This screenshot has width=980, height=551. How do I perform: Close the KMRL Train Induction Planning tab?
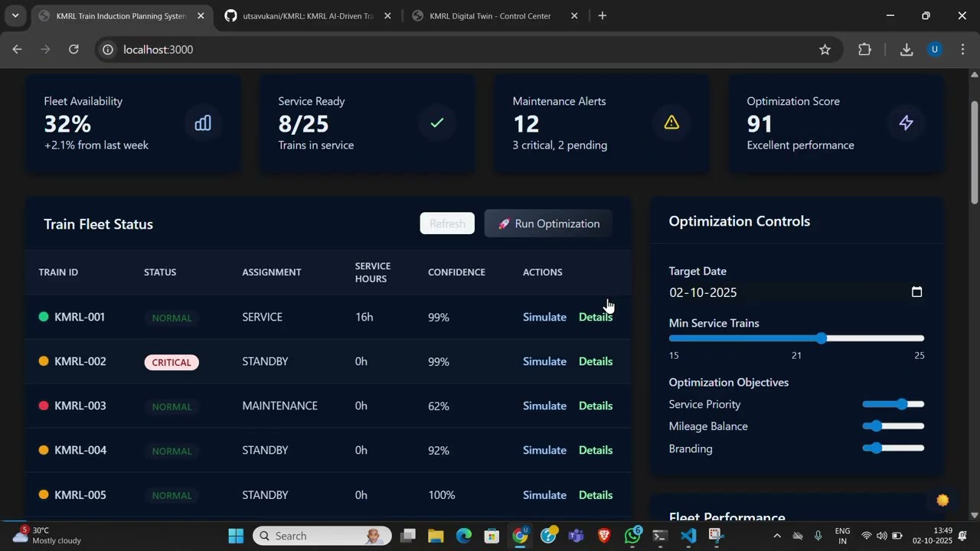201,15
